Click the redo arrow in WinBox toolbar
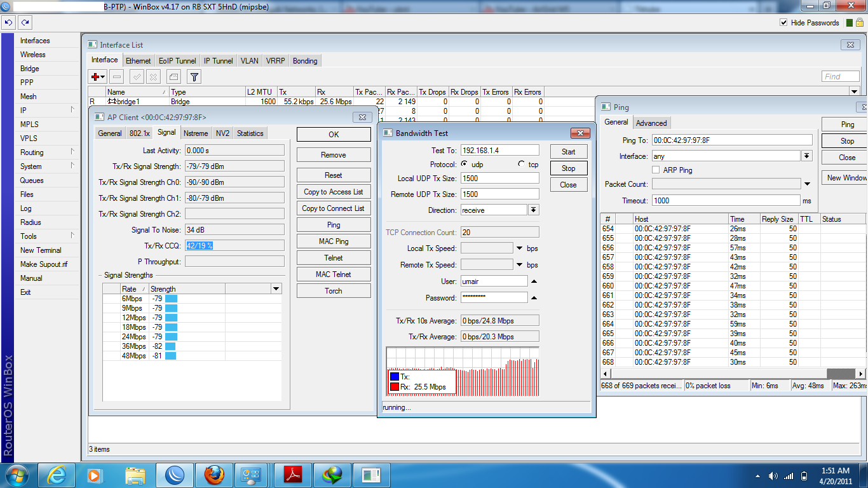Screen dimensions: 868x488 pyautogui.click(x=25, y=22)
